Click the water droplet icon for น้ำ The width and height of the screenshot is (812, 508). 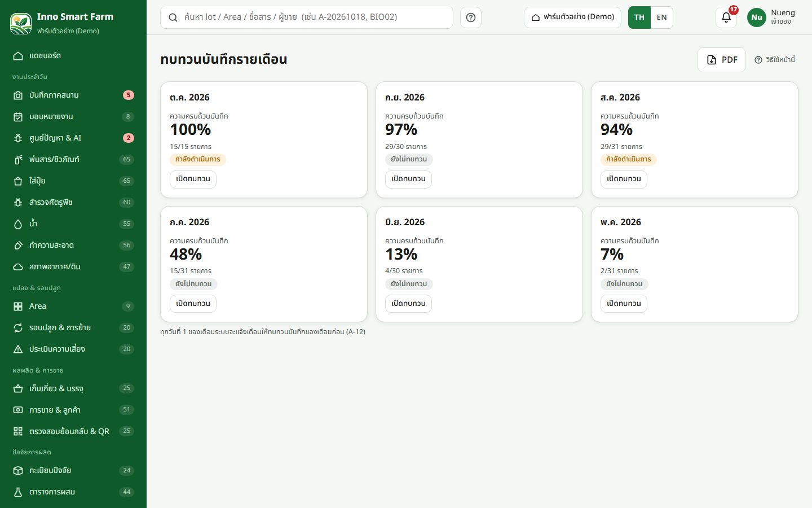coord(18,224)
